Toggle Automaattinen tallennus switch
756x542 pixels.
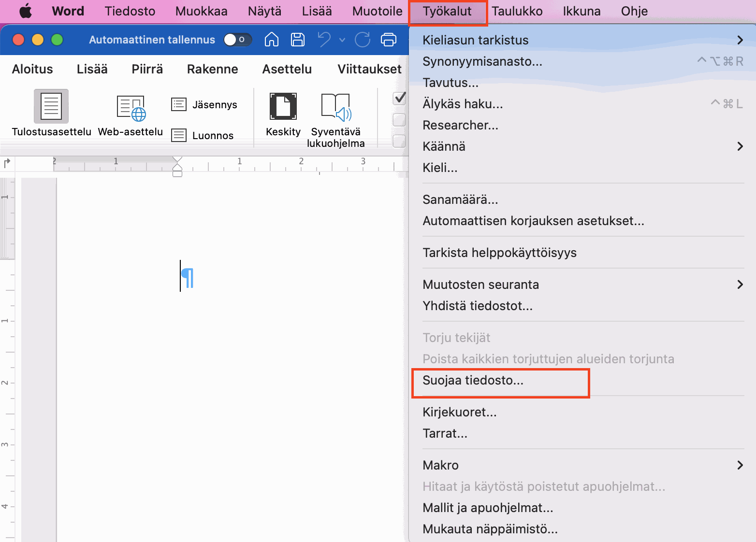coord(237,40)
